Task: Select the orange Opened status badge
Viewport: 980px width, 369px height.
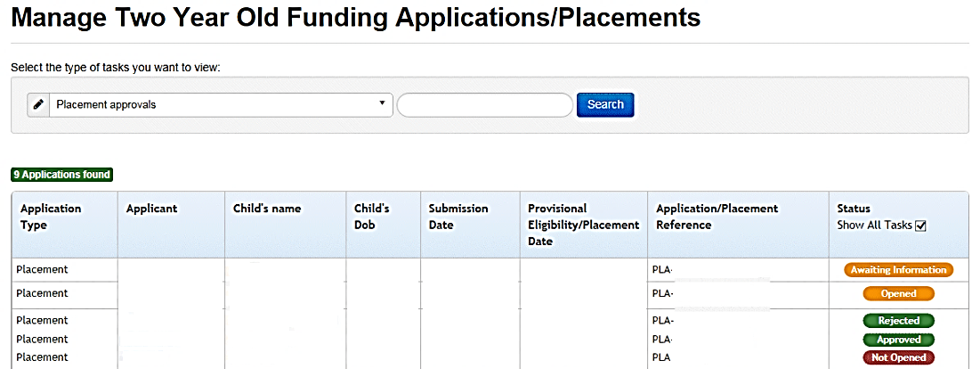Action: 898,293
